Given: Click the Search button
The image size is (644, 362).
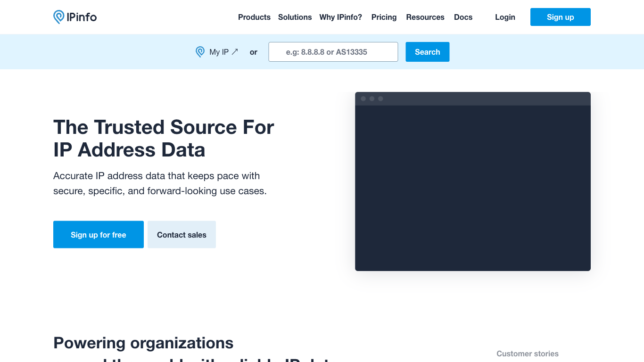Looking at the screenshot, I should [x=427, y=52].
